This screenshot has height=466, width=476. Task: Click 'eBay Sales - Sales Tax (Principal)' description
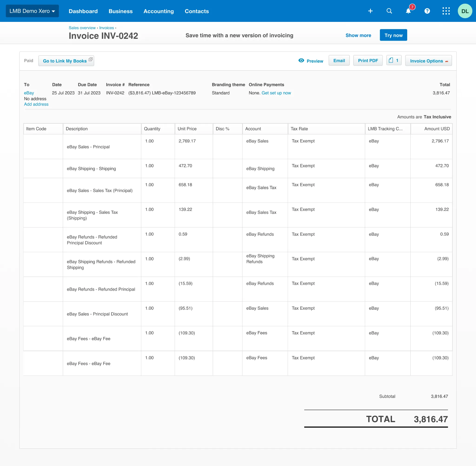(x=99, y=190)
